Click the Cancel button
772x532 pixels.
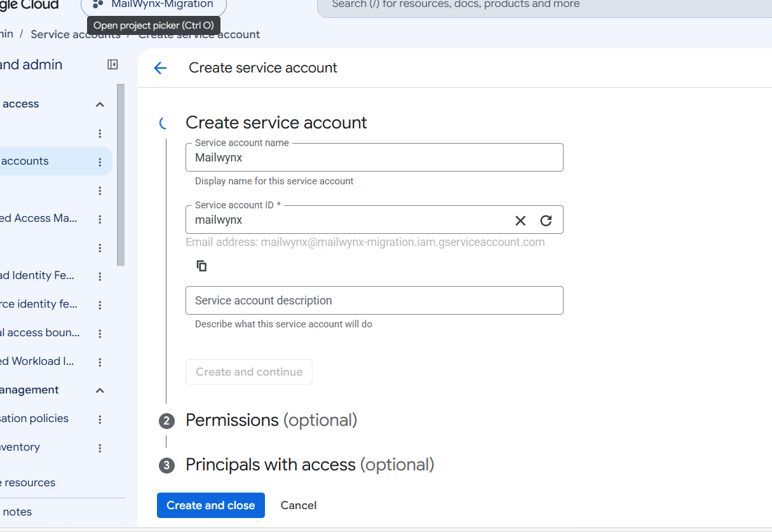[299, 505]
